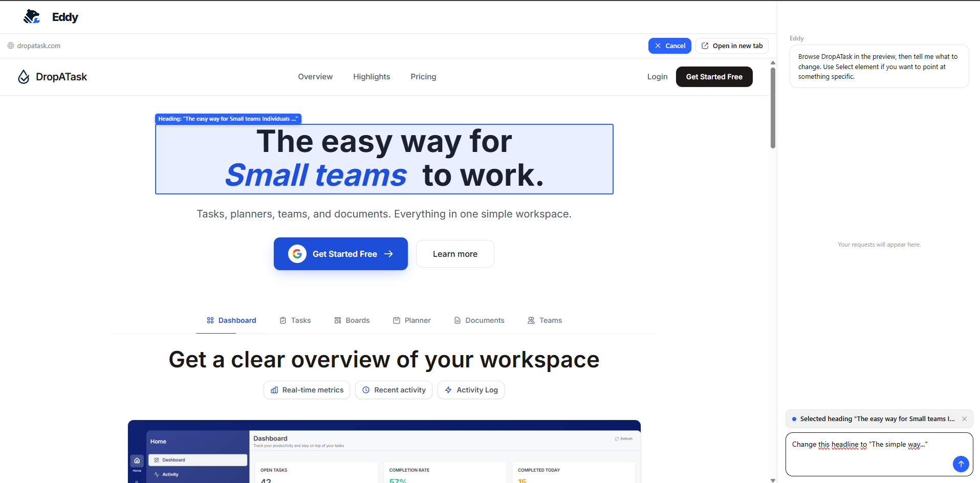Click the scrollbar up arrow
The width and height of the screenshot is (980, 483).
[x=773, y=62]
